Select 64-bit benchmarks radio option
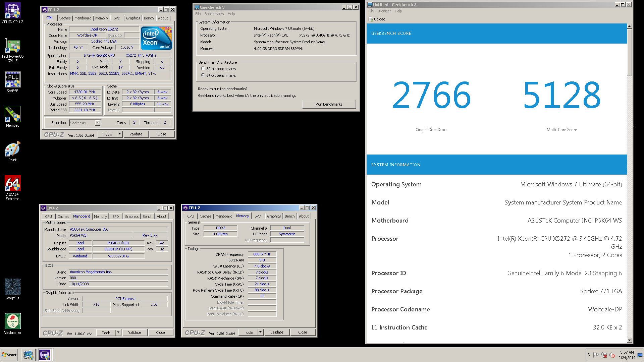Image resolution: width=644 pixels, height=362 pixels. click(203, 75)
